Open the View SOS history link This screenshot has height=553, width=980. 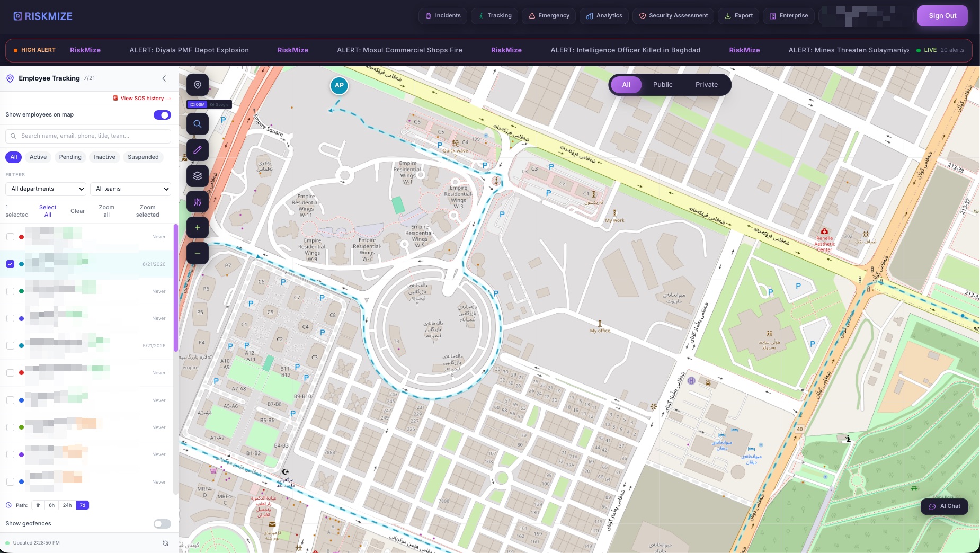coord(142,99)
